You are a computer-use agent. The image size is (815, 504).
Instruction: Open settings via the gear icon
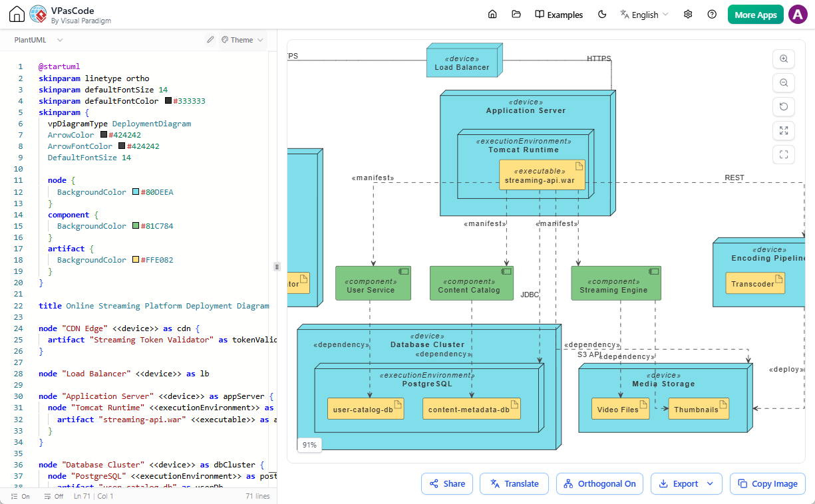(x=688, y=15)
